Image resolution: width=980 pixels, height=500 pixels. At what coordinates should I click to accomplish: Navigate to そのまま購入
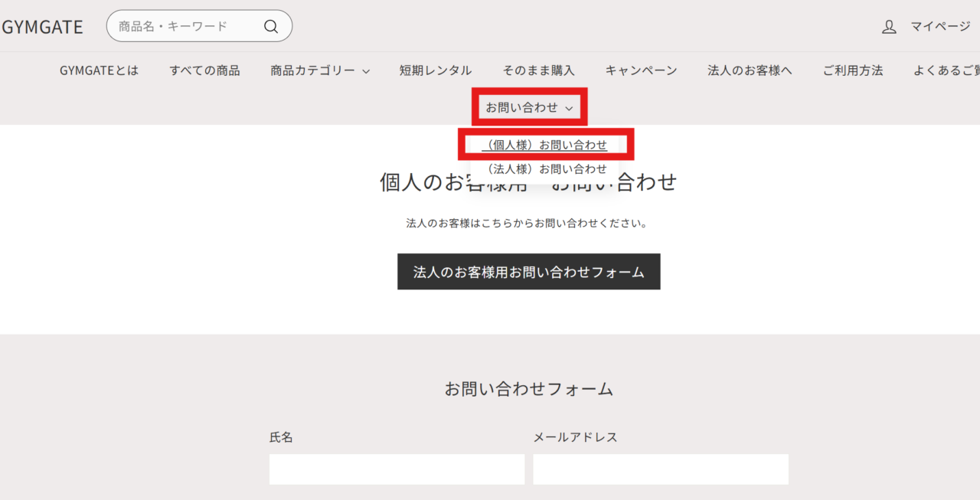(x=538, y=70)
